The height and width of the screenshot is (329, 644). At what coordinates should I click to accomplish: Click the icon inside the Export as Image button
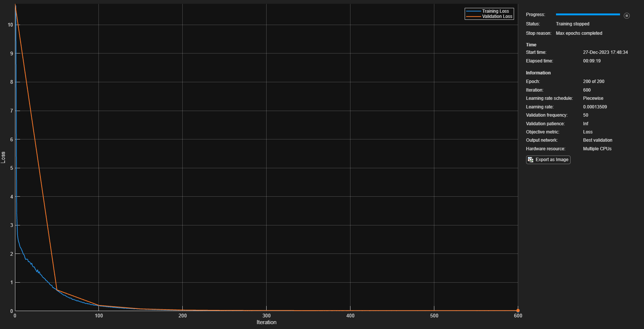[x=531, y=160]
